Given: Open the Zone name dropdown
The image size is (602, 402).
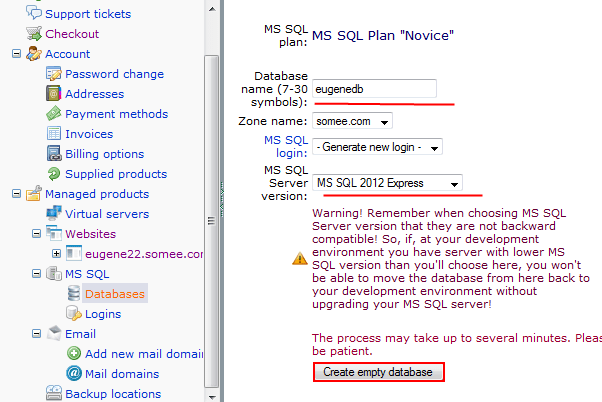Looking at the screenshot, I should click(352, 121).
